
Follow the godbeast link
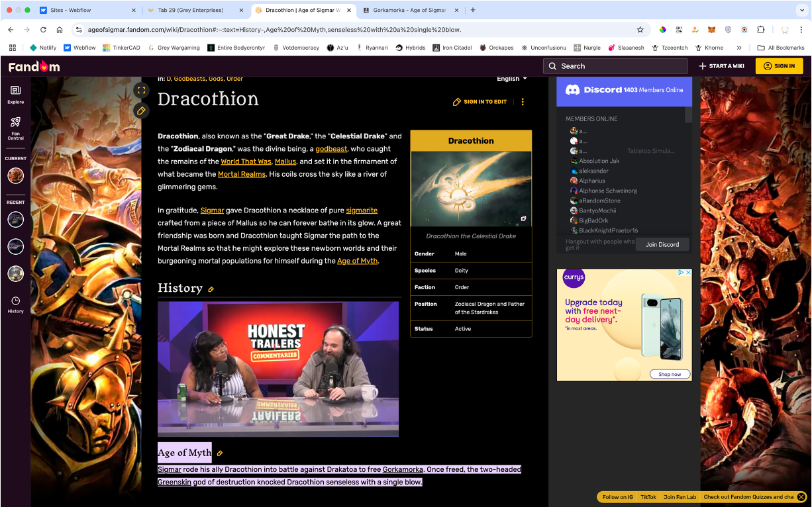331,149
